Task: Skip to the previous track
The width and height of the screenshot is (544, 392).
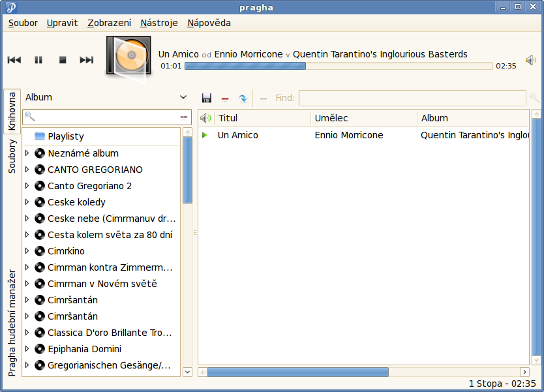Action: (x=14, y=60)
